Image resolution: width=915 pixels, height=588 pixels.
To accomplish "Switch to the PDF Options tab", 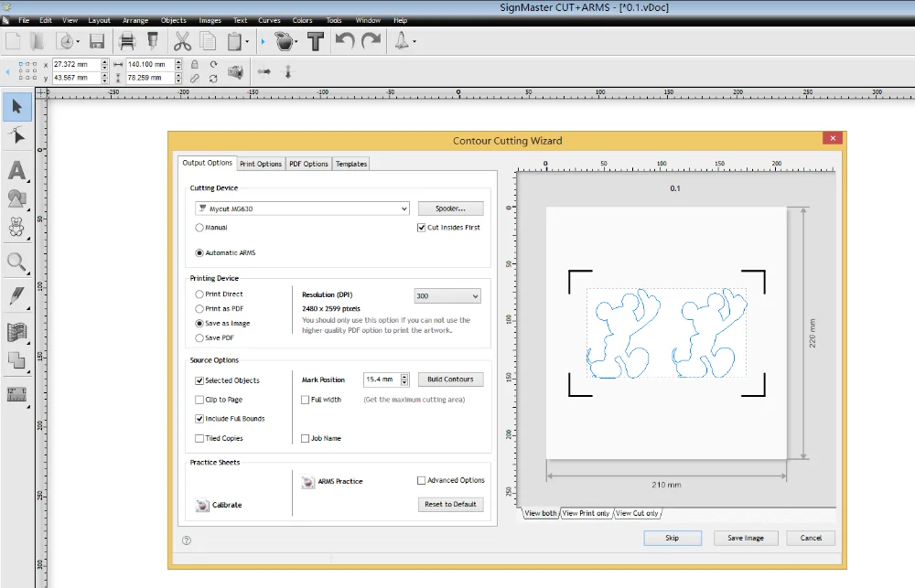I will point(308,164).
